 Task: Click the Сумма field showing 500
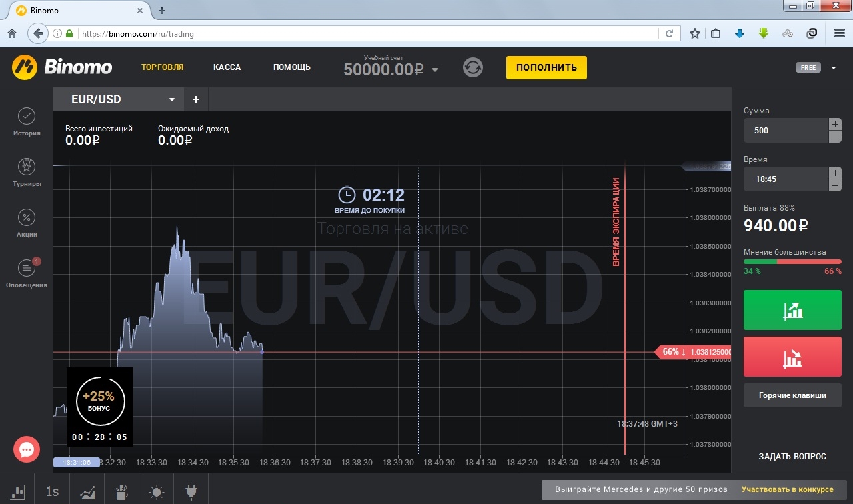(x=786, y=131)
